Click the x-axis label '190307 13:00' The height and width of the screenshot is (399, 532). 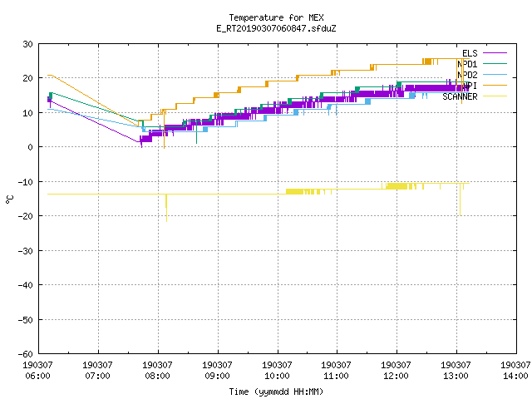pyautogui.click(x=456, y=371)
